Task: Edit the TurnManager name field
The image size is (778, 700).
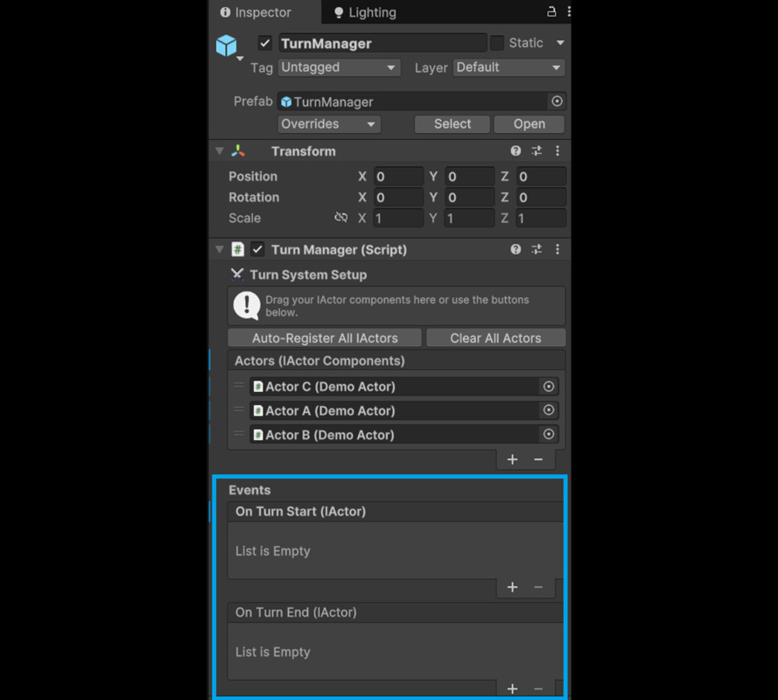Action: click(x=382, y=43)
